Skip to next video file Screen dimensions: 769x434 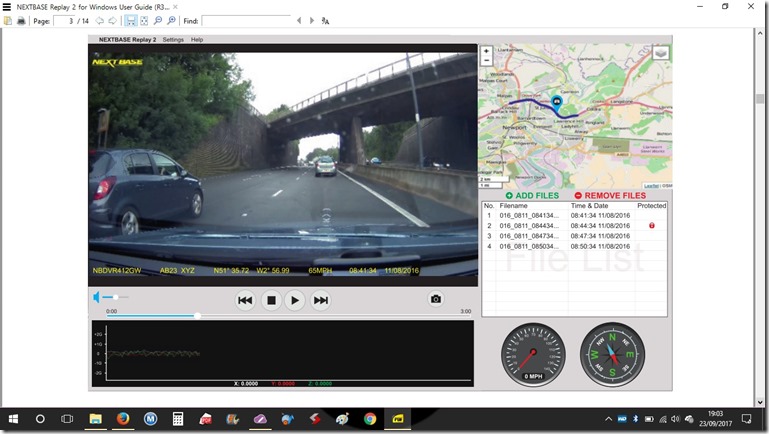(321, 300)
